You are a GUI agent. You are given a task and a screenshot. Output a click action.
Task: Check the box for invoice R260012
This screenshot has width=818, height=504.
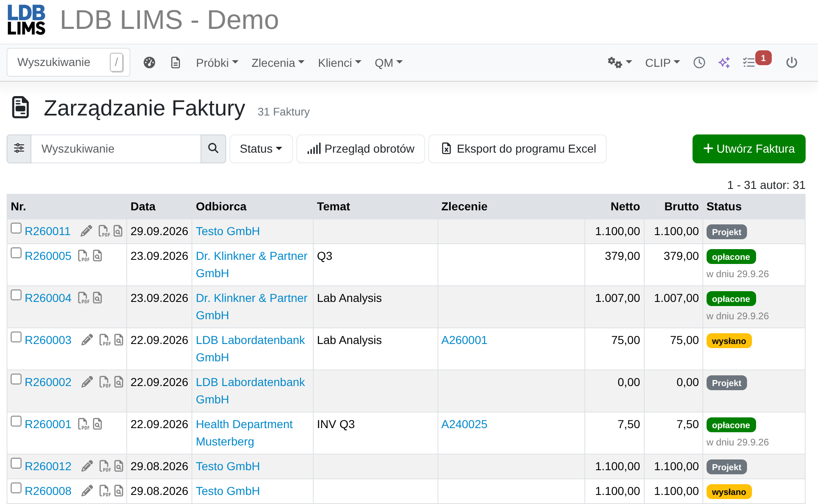(x=16, y=463)
